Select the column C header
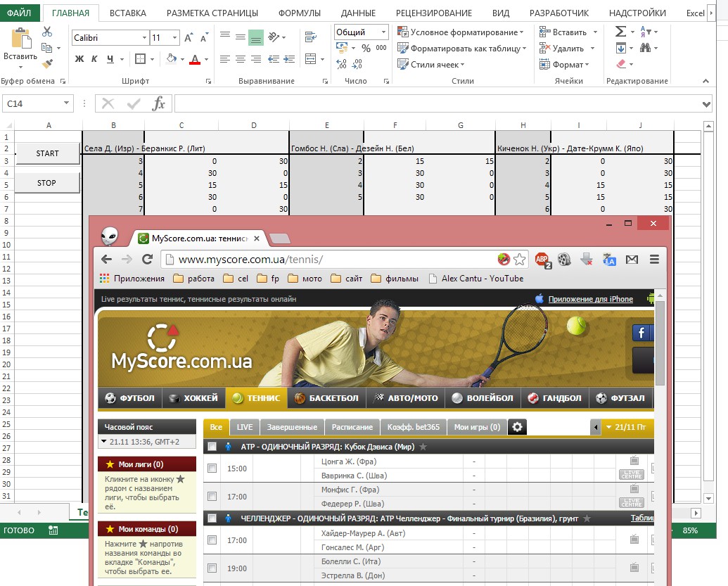728x586 pixels. click(x=181, y=125)
